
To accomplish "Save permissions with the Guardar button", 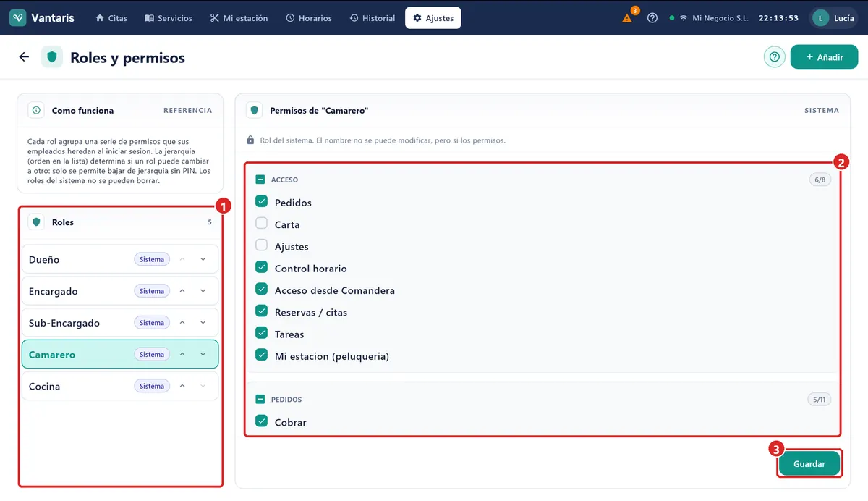I will pos(809,464).
